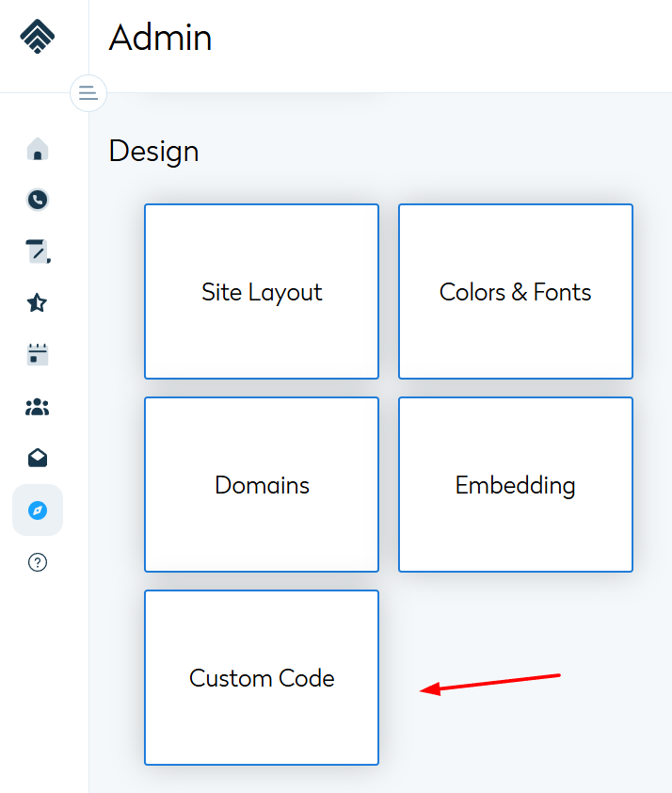Open the calendar icon in sidebar

[38, 355]
